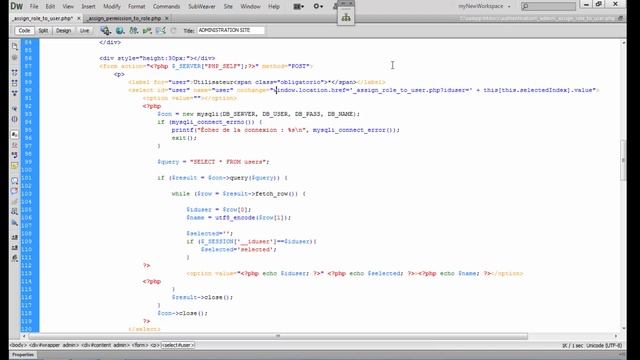The width and height of the screenshot is (640, 360).
Task: Switch to _assign_permission_to_role.php tab
Action: 124,18
